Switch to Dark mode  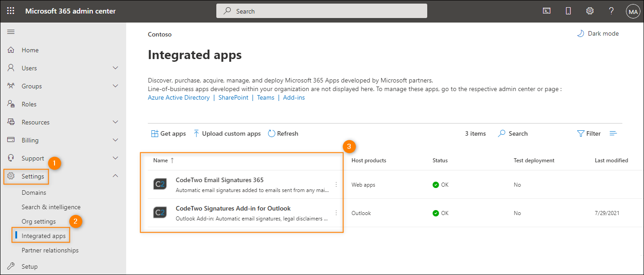(x=598, y=33)
